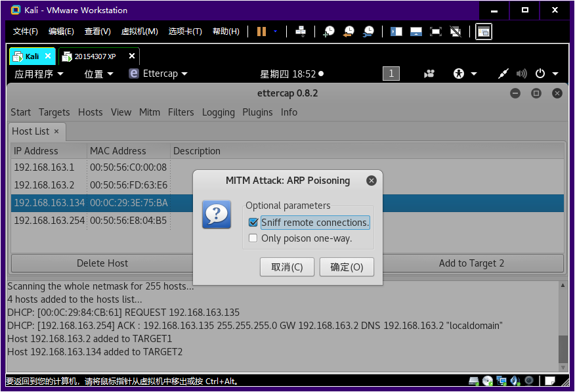Uncheck Sniff remote connections checkbox

coord(253,223)
